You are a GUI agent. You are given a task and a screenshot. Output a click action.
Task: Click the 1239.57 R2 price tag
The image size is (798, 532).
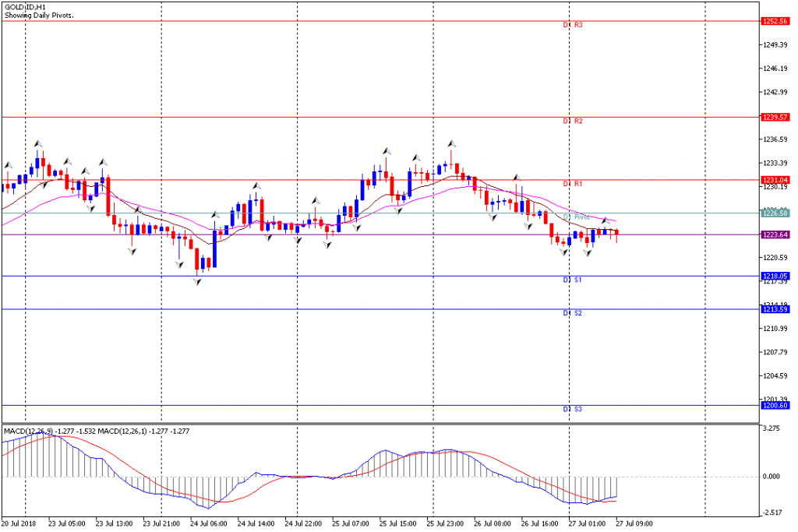(x=775, y=118)
